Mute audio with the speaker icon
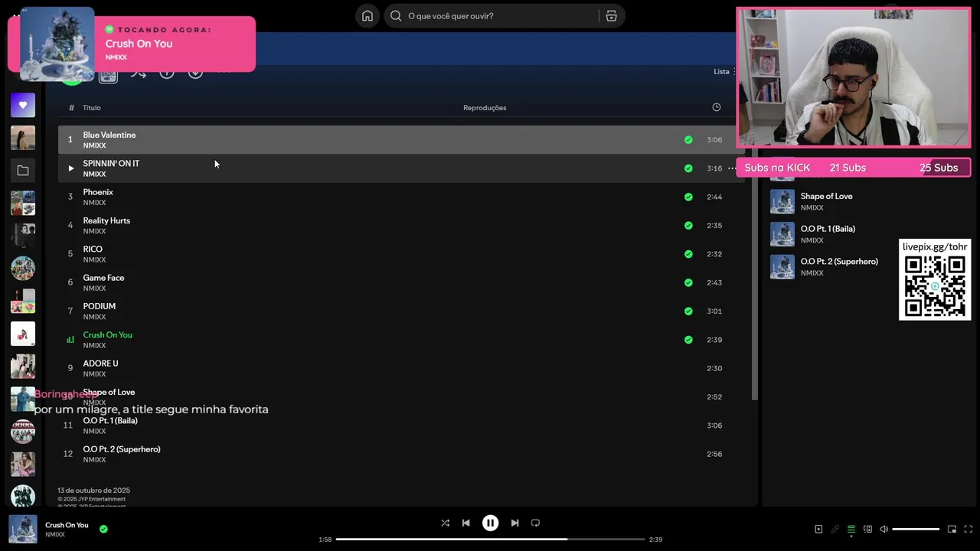Viewport: 980px width, 551px height. tap(884, 529)
